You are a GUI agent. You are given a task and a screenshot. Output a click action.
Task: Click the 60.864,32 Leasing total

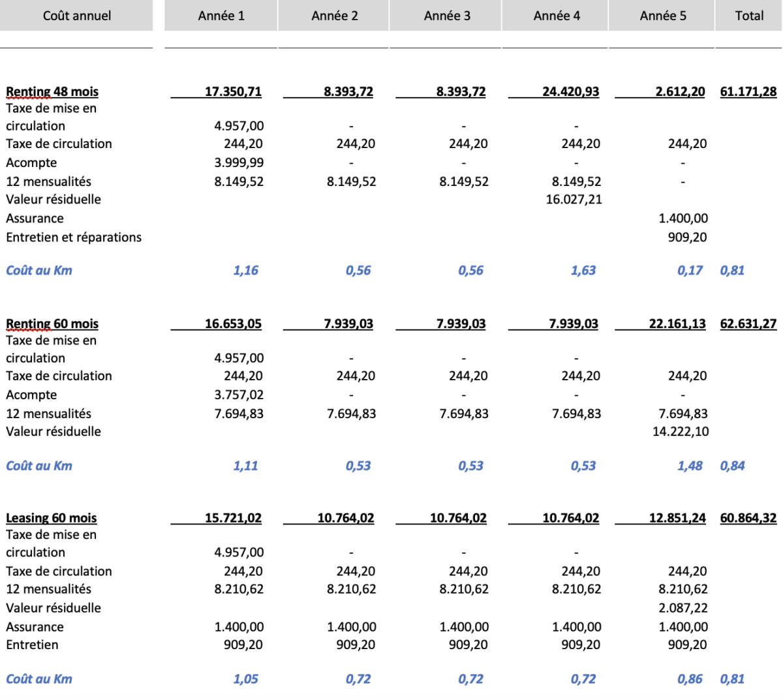[748, 518]
